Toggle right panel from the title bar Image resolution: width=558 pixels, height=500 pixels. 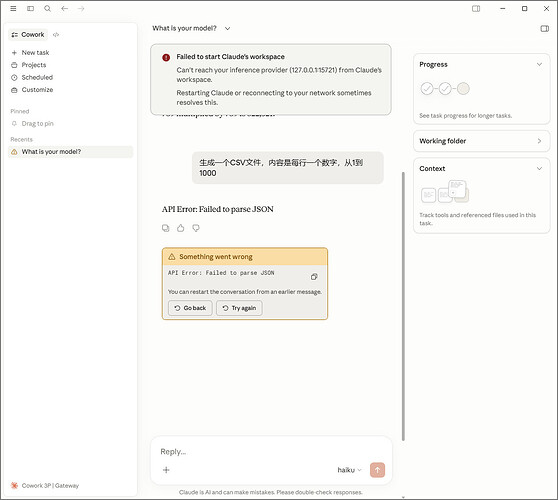point(476,9)
